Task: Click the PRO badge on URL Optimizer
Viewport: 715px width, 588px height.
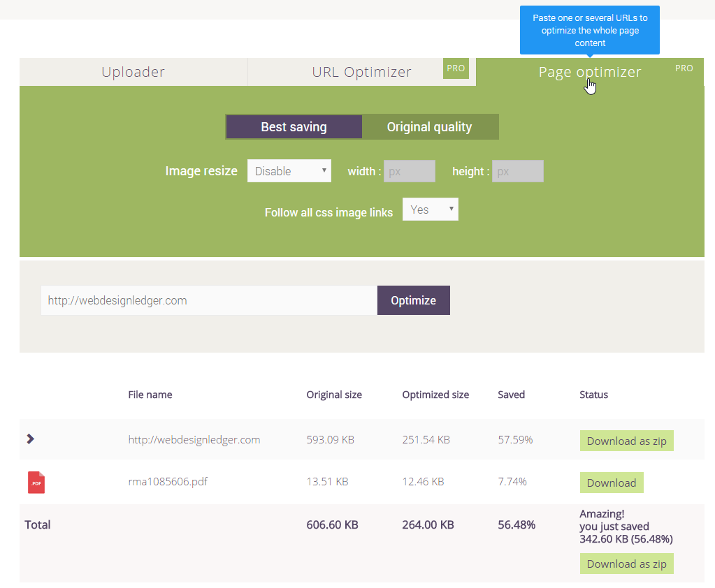Action: 456,68
